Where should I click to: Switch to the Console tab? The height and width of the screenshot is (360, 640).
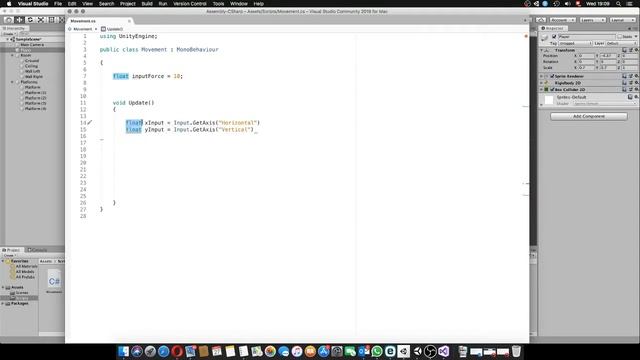click(x=37, y=250)
